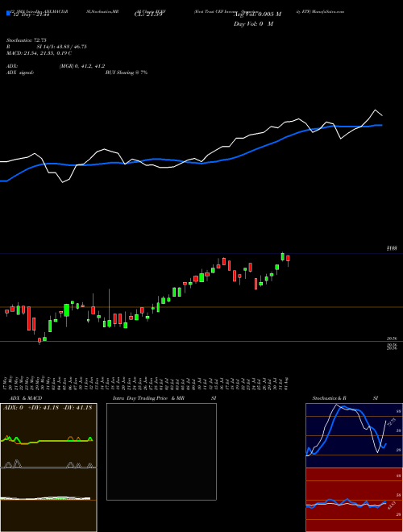This screenshot has height=532, width=403.
Task: Select the '12 Day = 21.44' legend text
Action: [30, 15]
